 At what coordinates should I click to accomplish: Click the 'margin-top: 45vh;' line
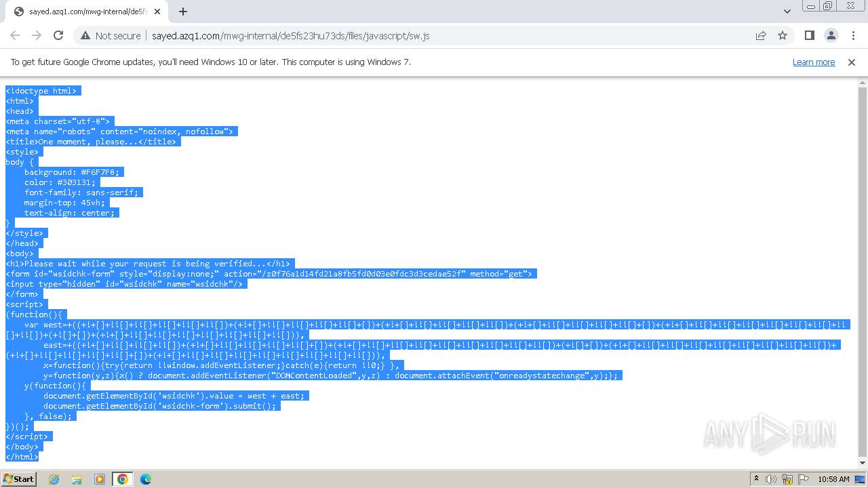(x=65, y=203)
